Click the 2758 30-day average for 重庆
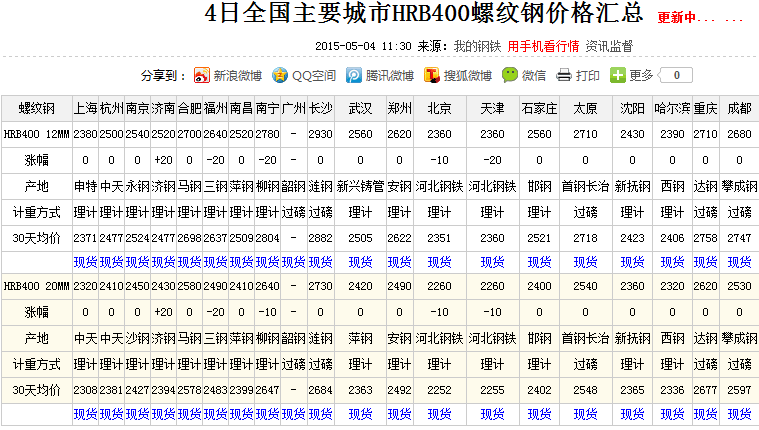Viewport: 759px width, 430px height. (705, 238)
